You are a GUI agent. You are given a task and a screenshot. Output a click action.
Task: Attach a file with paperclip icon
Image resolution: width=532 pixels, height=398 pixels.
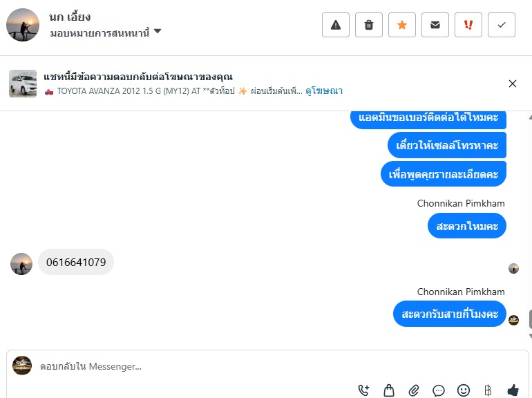click(414, 390)
